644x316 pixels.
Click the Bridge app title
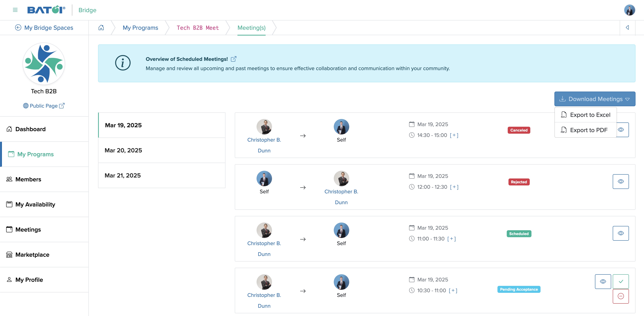click(87, 10)
